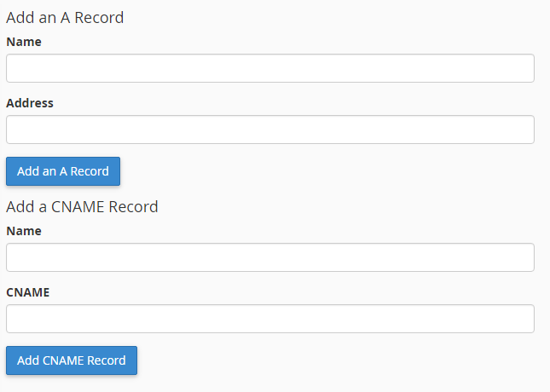Click the Address label text
Image resolution: width=550 pixels, height=392 pixels.
(30, 103)
